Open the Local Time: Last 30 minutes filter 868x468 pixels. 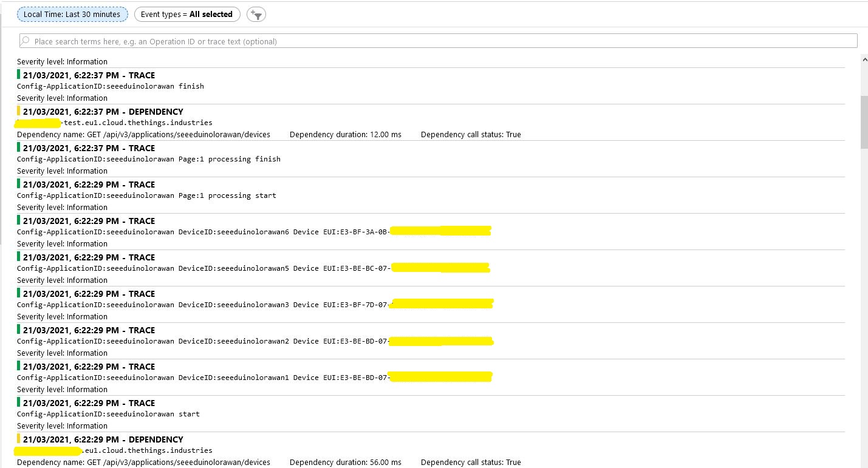point(72,14)
